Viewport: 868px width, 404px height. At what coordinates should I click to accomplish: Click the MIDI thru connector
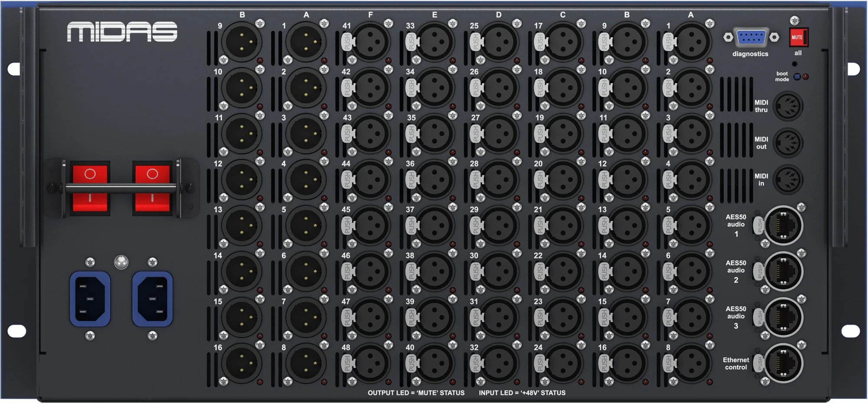(789, 106)
